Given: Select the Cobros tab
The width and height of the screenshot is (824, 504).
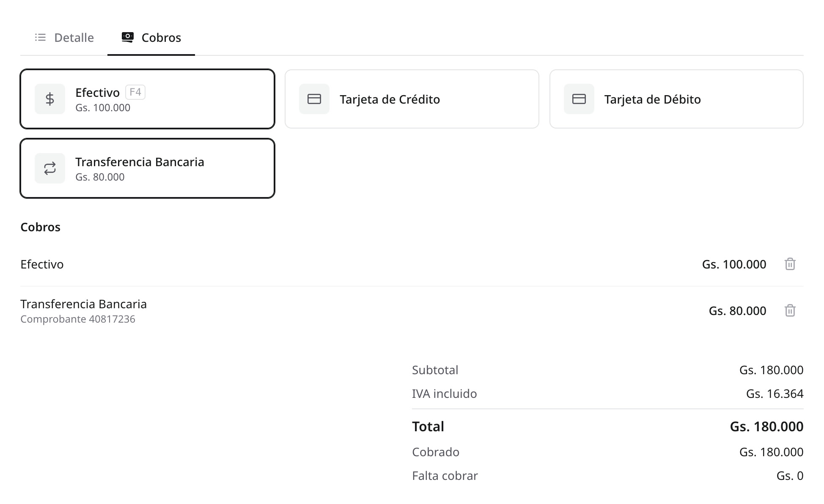Looking at the screenshot, I should point(151,38).
